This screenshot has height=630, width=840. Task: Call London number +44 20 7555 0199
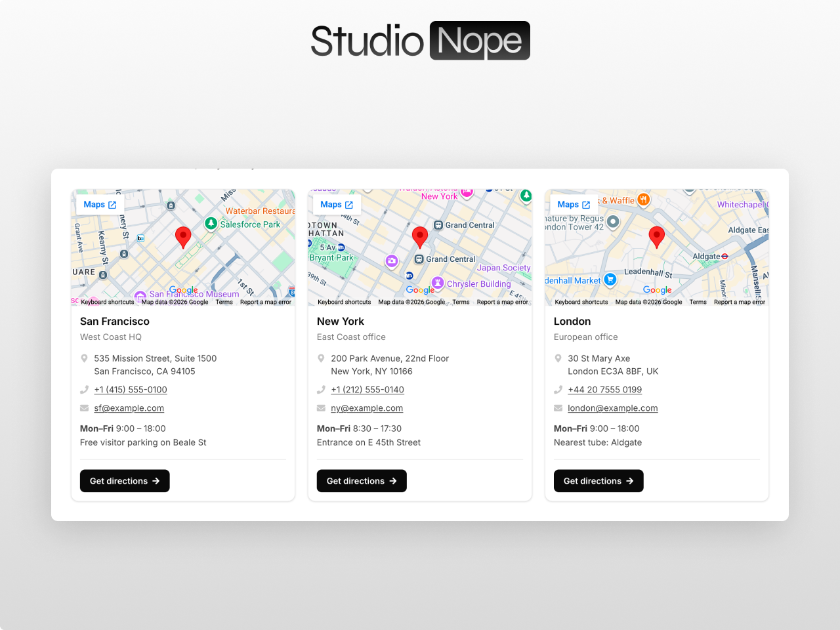click(605, 390)
